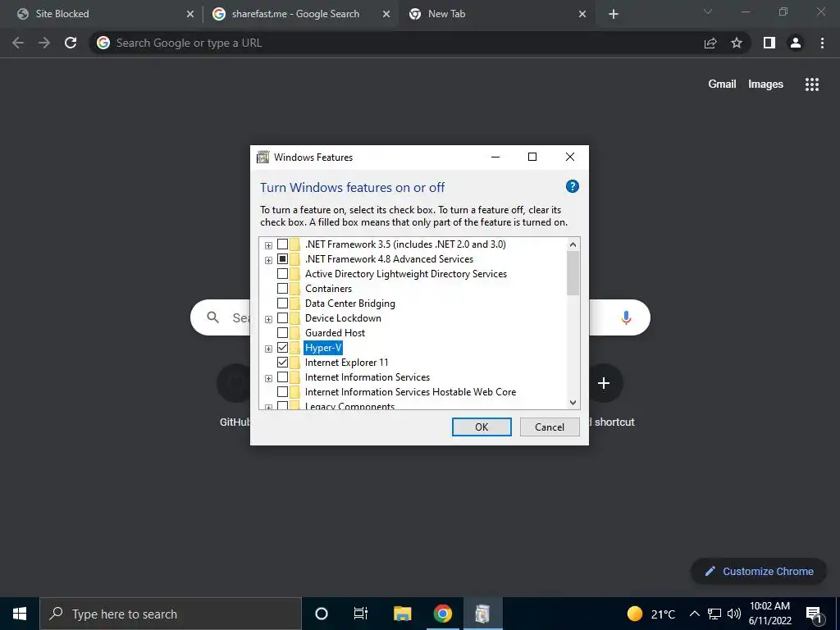
Task: Click OK in Windows Features
Action: pos(482,427)
